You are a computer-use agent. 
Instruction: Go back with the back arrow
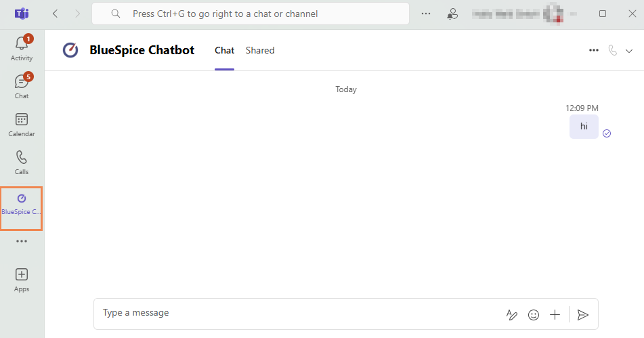point(56,14)
